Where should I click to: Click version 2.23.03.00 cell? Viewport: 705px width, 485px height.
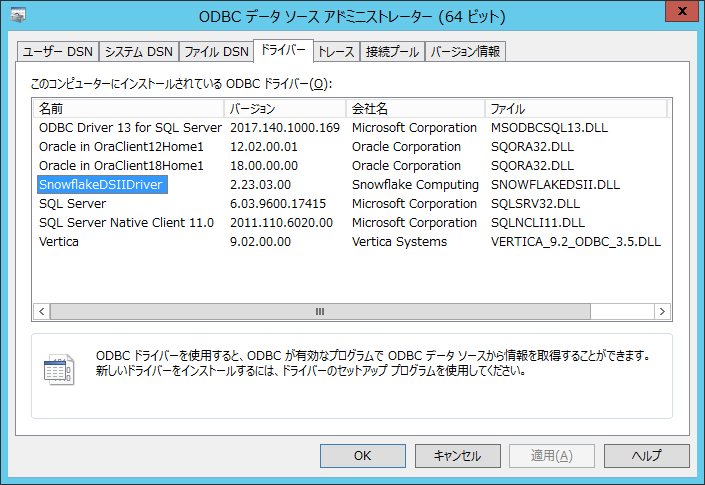pos(260,185)
